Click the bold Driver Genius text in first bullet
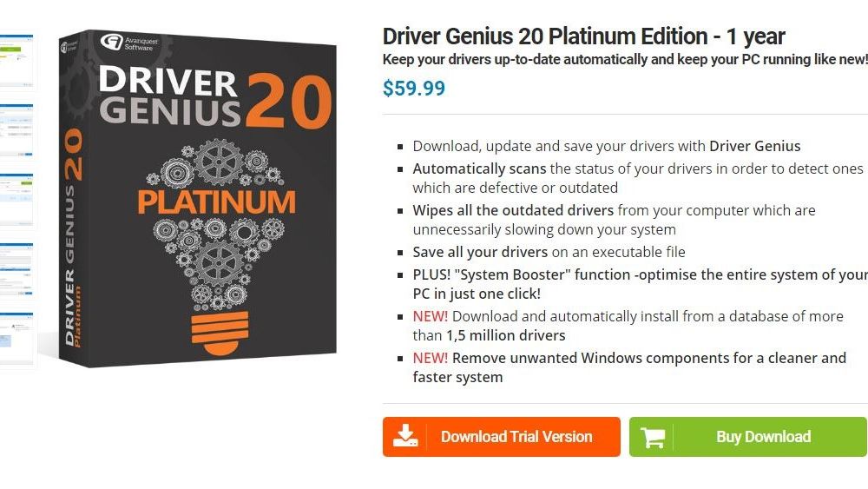 click(x=754, y=146)
